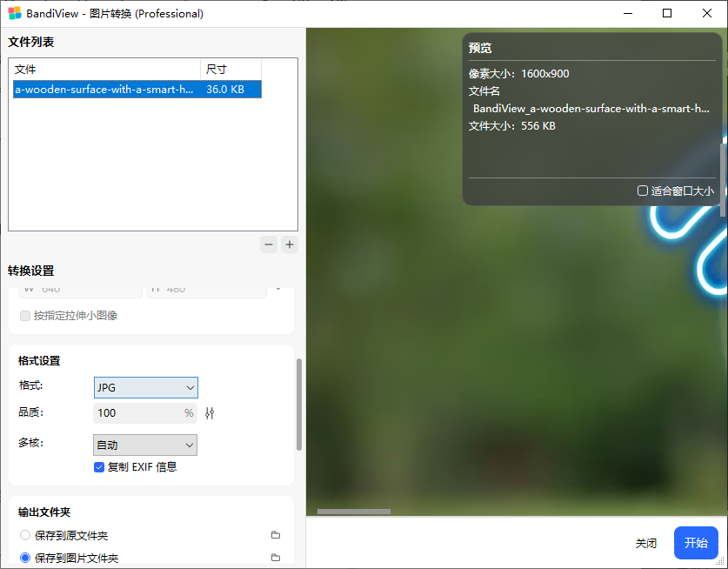Click the BandiView logo in the title bar
The height and width of the screenshot is (569, 728).
point(14,13)
